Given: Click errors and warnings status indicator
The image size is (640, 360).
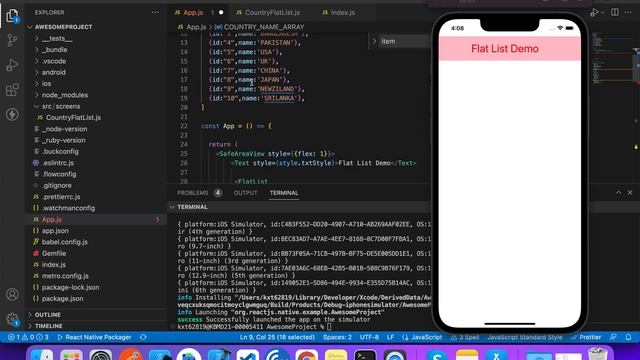Looking at the screenshot, I should (x=29, y=337).
